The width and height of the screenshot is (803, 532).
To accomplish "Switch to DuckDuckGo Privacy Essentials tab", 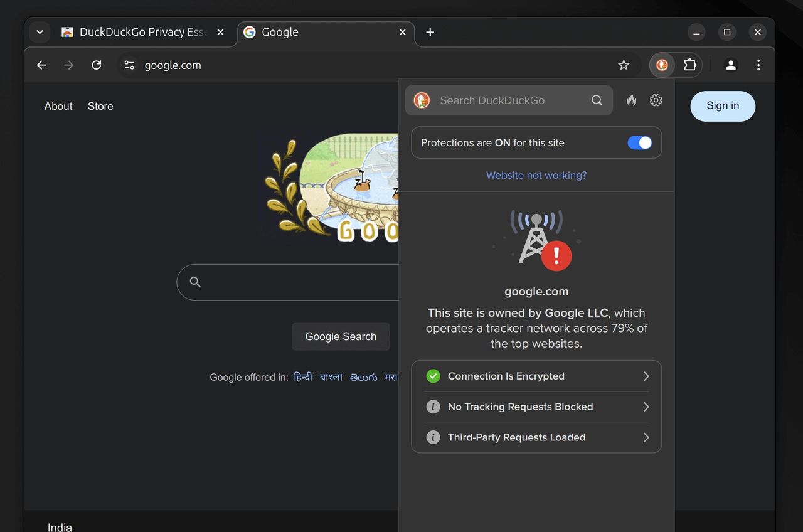I will tap(142, 32).
